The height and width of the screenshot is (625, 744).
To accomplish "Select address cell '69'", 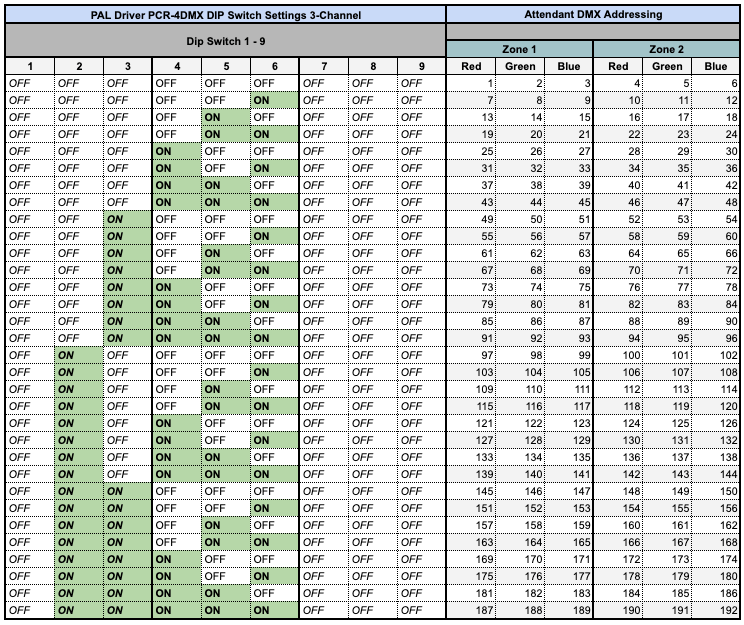I will point(569,271).
